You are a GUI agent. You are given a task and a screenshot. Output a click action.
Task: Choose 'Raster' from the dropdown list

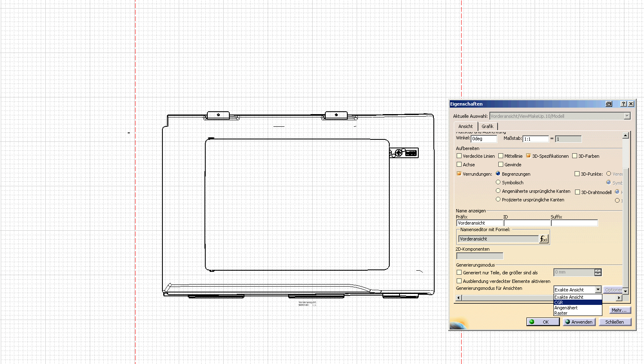point(577,313)
